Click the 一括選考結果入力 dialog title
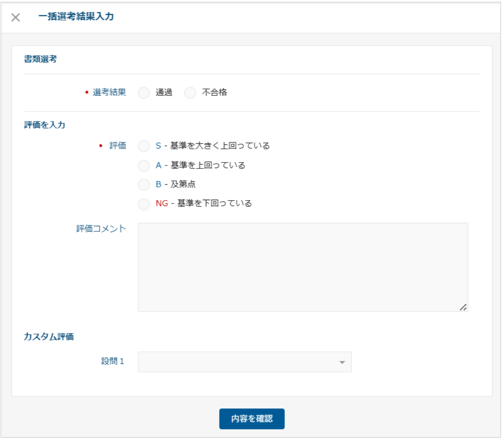The width and height of the screenshot is (504, 440). coord(76,17)
